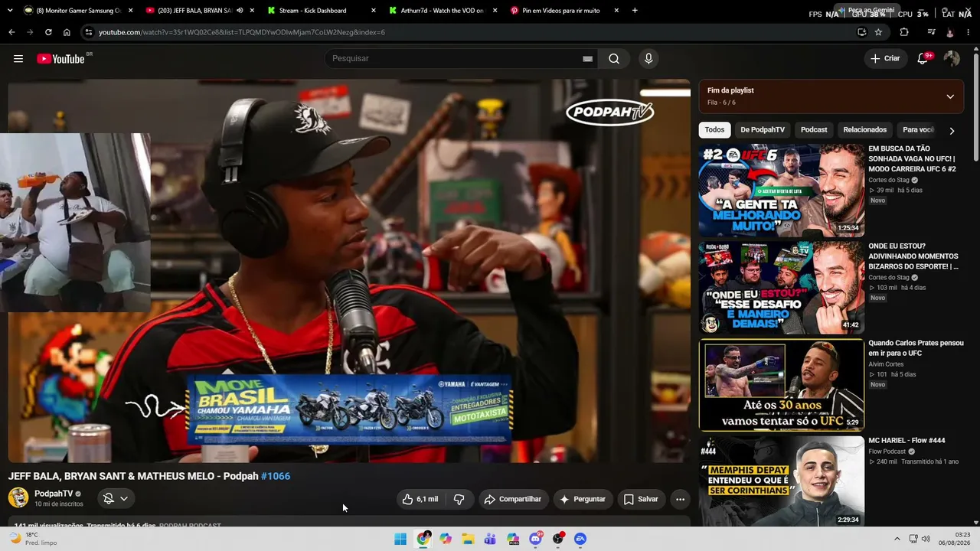Open the EA app from the taskbar
The width and height of the screenshot is (980, 551).
click(x=580, y=539)
